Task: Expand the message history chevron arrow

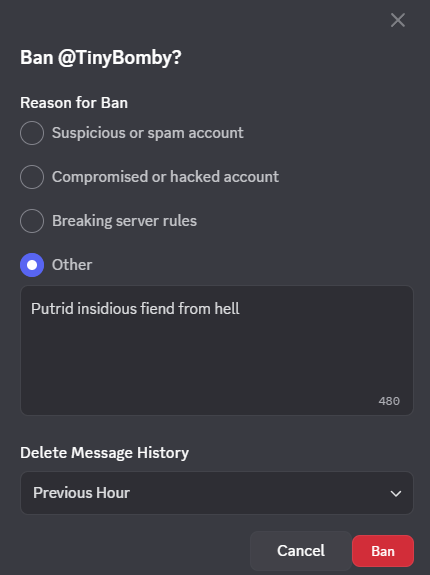Action: point(396,493)
